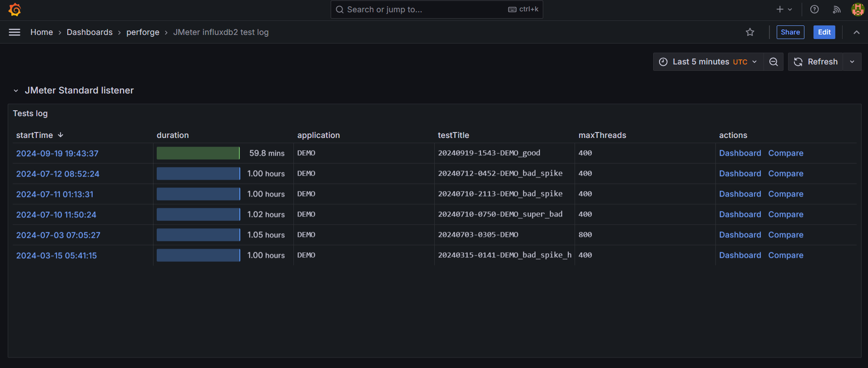Image resolution: width=868 pixels, height=368 pixels.
Task: Open Dashboard for 20240315-0141-DEMO_bad_spike_h test
Action: pos(740,255)
